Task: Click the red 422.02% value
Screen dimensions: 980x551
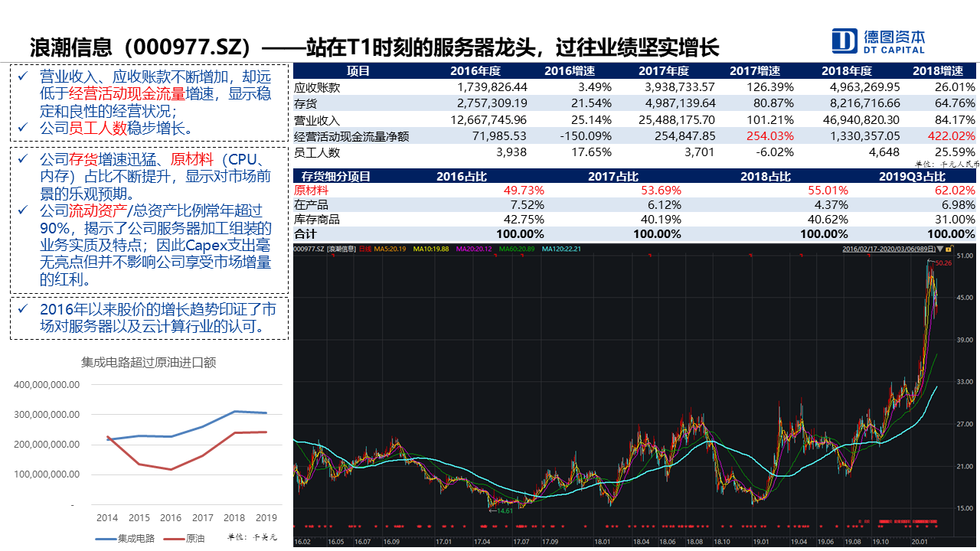Action: point(952,136)
